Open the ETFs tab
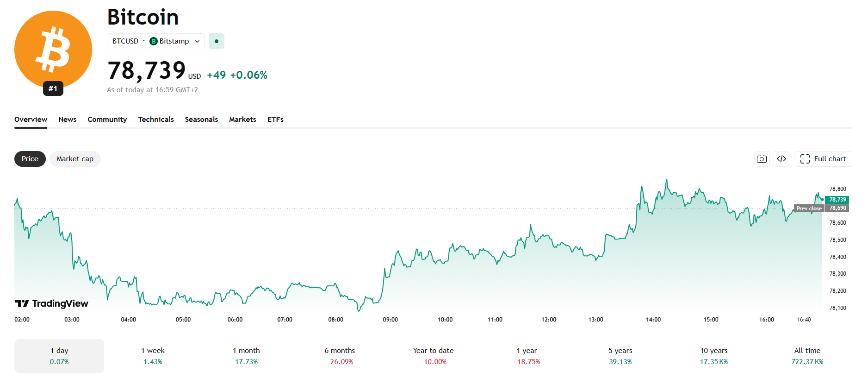Screen dimensions: 868x391 [x=275, y=120]
